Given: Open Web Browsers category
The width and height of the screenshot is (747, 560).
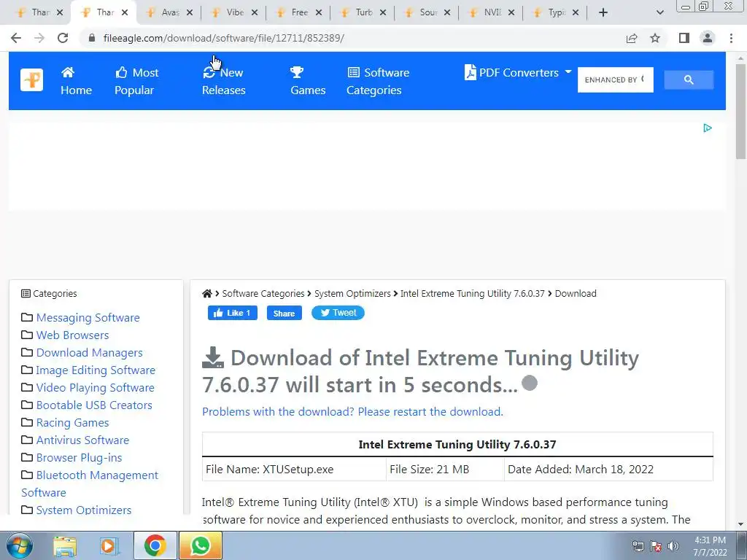Looking at the screenshot, I should point(72,335).
